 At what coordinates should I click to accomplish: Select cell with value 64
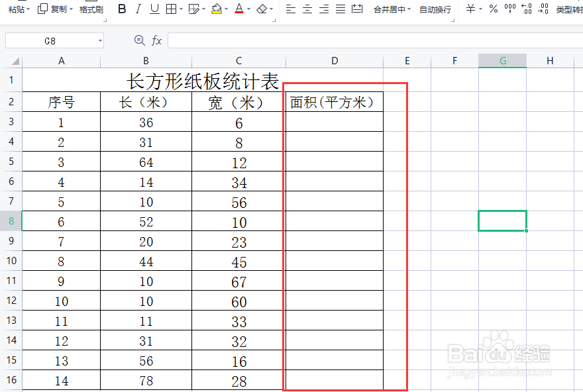[x=146, y=162]
